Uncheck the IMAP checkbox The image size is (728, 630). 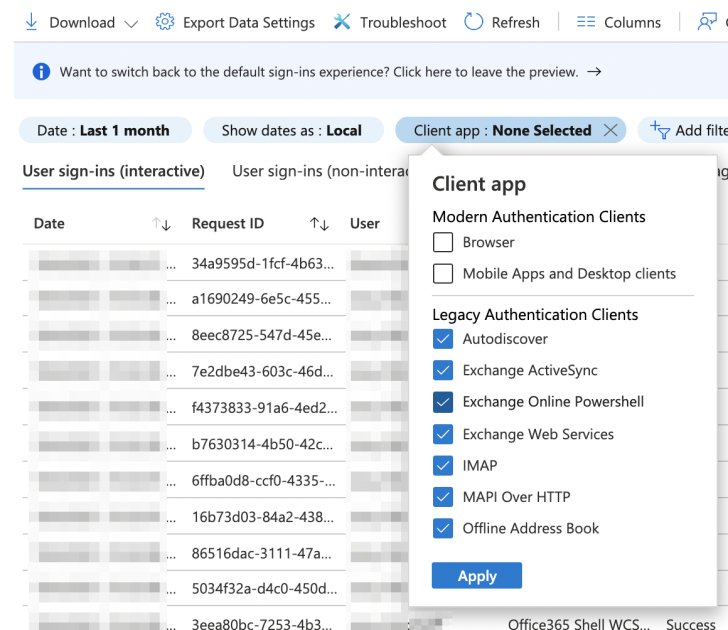pos(443,466)
